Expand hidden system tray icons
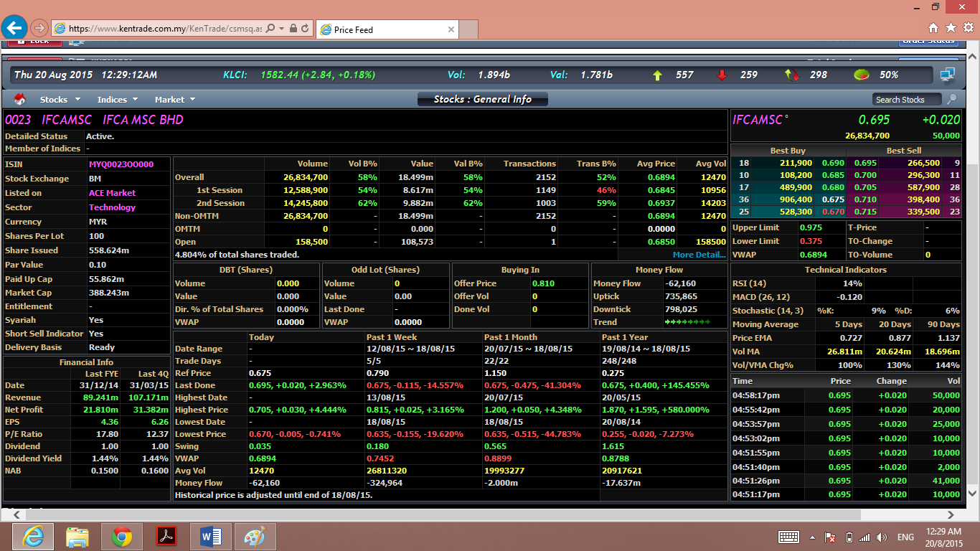This screenshot has height=551, width=980. click(x=812, y=537)
